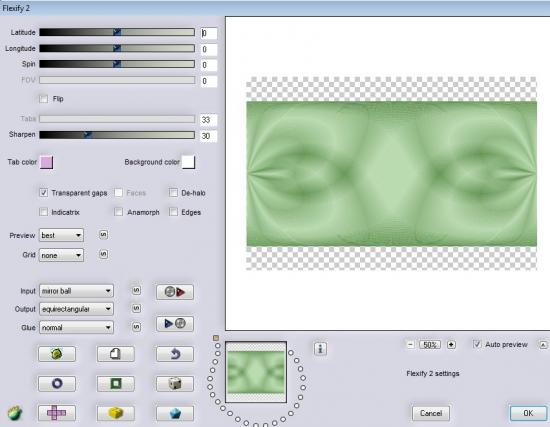Click the OK button

click(528, 413)
